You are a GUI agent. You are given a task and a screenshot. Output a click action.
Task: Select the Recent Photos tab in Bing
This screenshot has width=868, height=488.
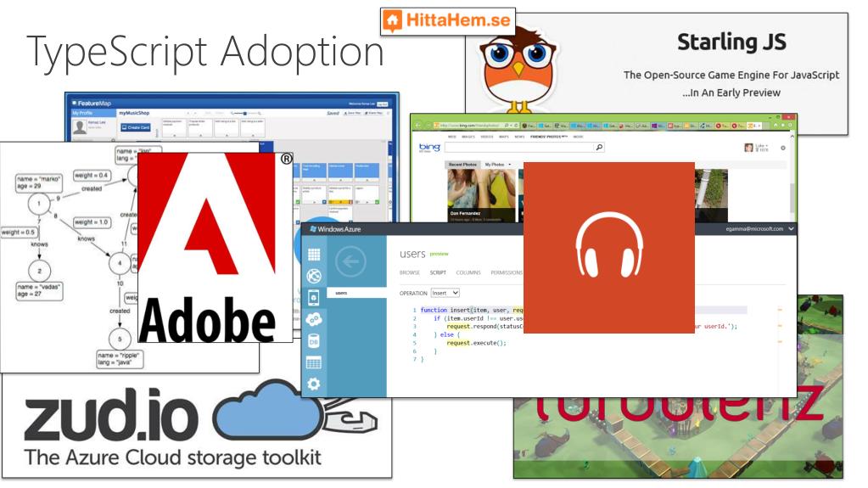tap(462, 165)
